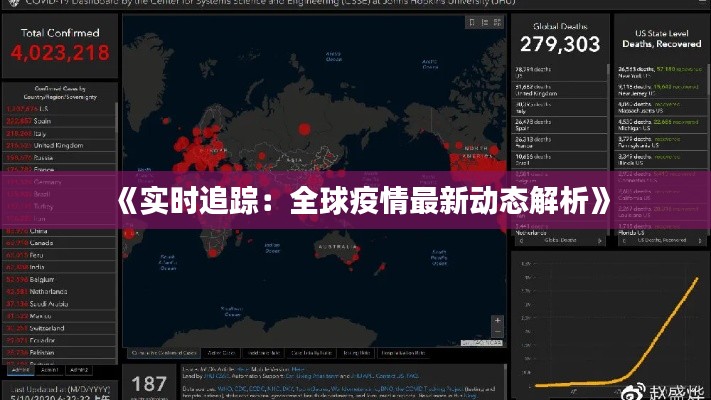Image resolution: width=711 pixels, height=400 pixels.
Task: Click the 187 countries count panel
Action: 149,384
